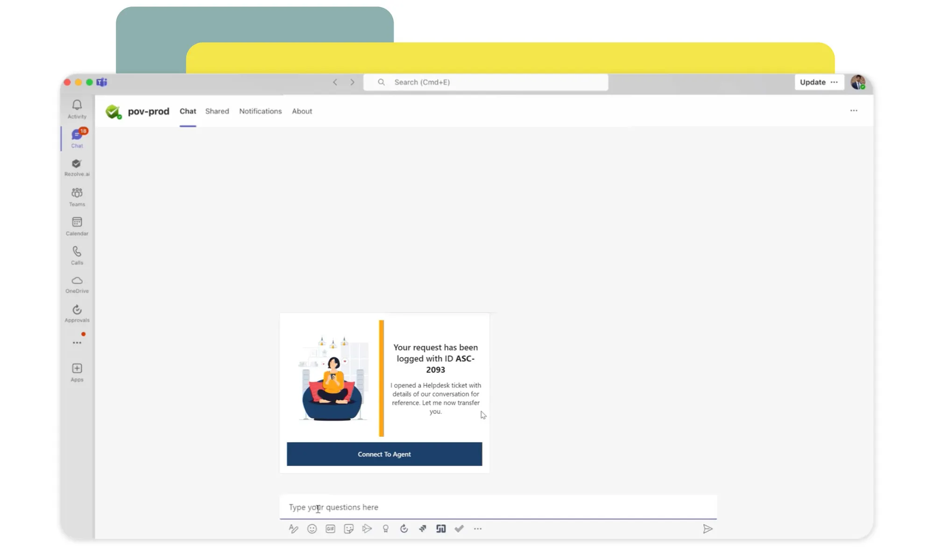934x560 pixels.
Task: Open the GIF picker
Action: 330,529
